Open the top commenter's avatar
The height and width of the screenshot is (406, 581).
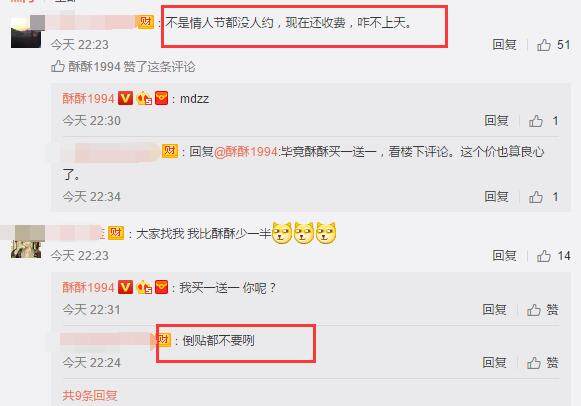tap(26, 32)
